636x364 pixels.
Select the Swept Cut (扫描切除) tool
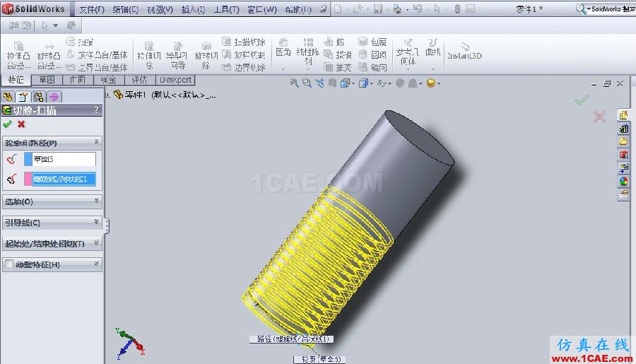pyautogui.click(x=244, y=42)
